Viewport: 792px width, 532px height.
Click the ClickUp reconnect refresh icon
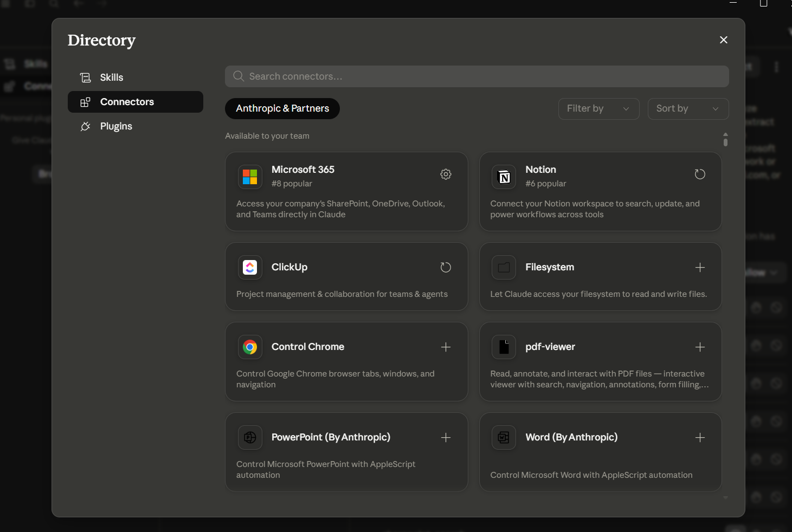[446, 267]
